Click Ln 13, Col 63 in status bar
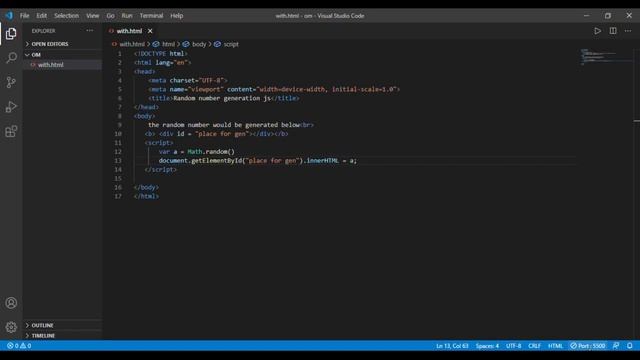The image size is (640, 360). [452, 346]
